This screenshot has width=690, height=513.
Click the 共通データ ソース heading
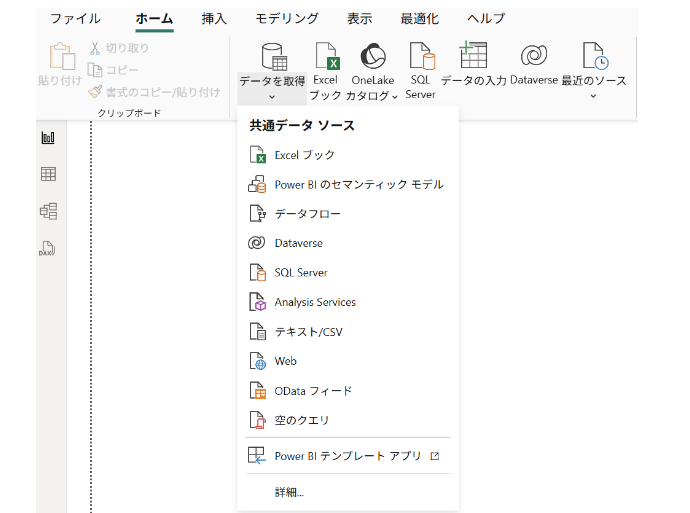coord(302,125)
